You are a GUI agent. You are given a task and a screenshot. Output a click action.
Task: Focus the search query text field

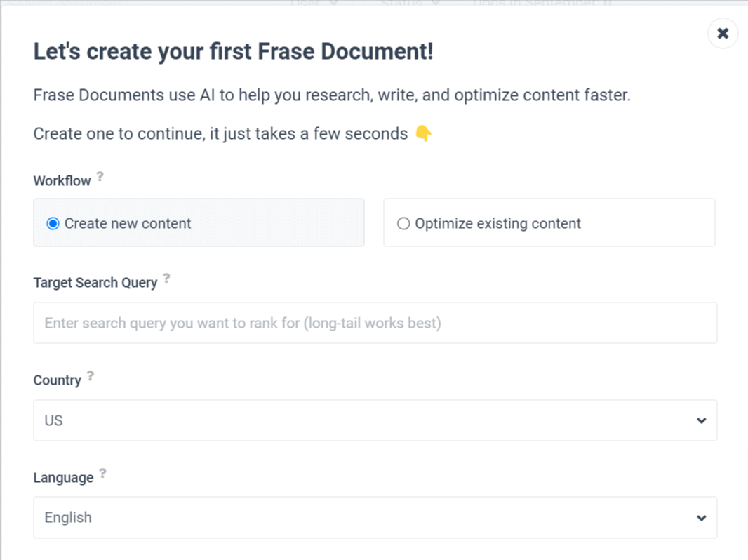(375, 323)
